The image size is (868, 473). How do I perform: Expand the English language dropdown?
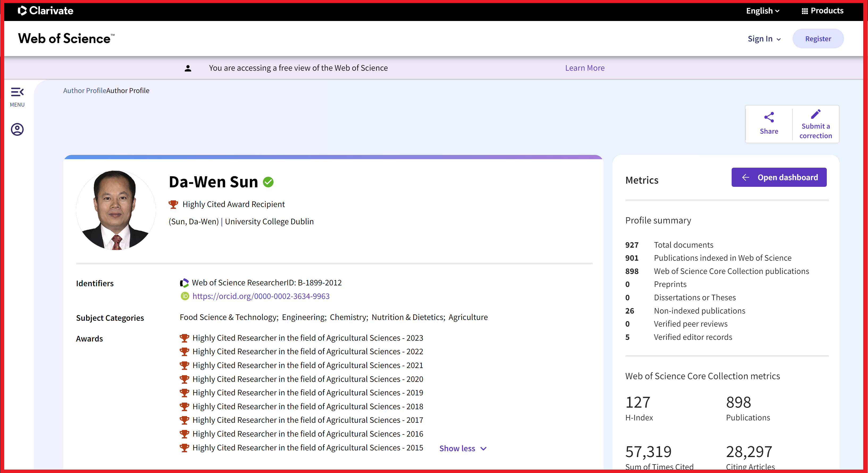[x=762, y=10]
